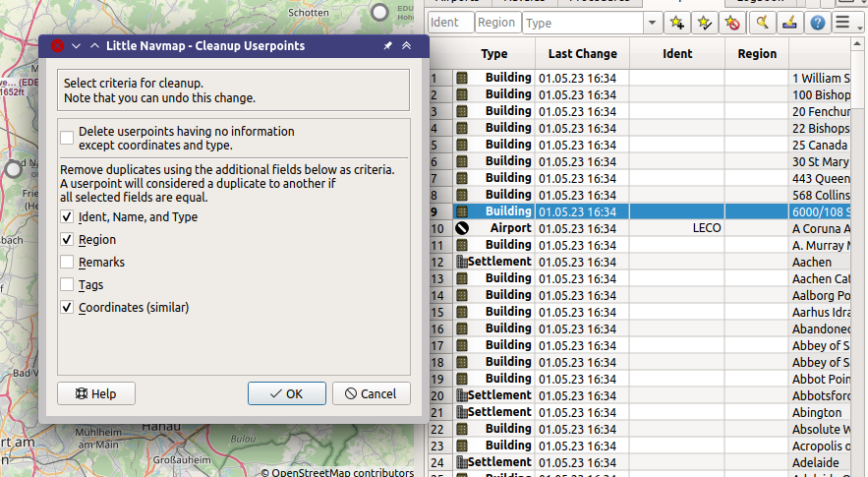Uncheck the Region criteria checkbox
Viewport: 868px width, 477px height.
point(67,239)
